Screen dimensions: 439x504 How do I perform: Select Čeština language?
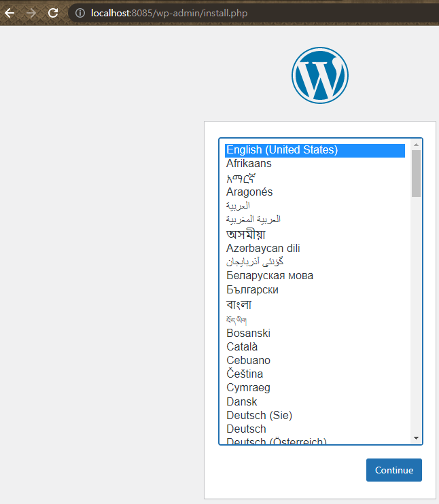pos(315,374)
